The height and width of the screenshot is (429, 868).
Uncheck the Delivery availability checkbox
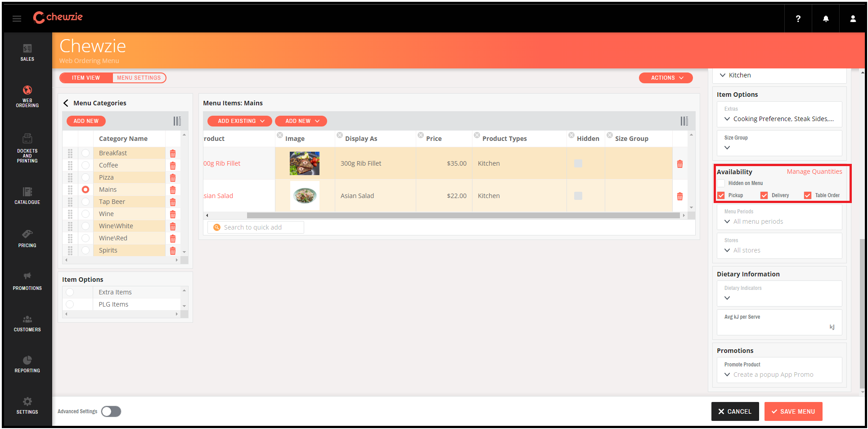(x=764, y=195)
